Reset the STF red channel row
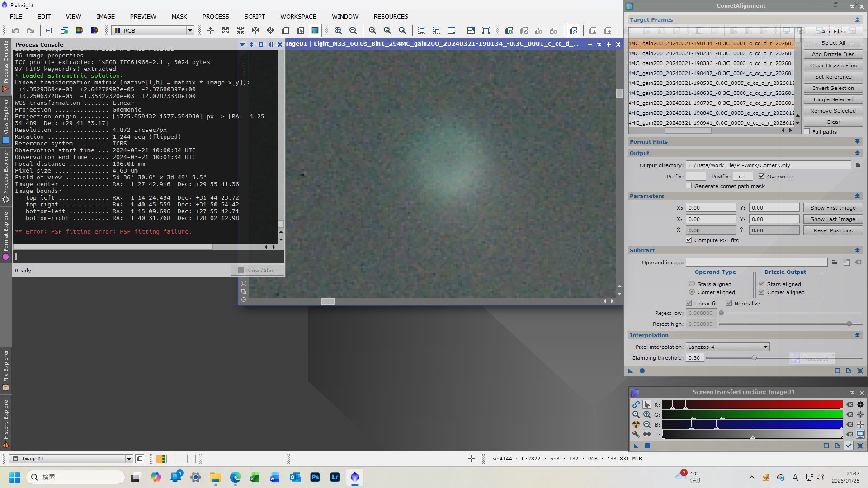868x488 pixels. point(850,404)
